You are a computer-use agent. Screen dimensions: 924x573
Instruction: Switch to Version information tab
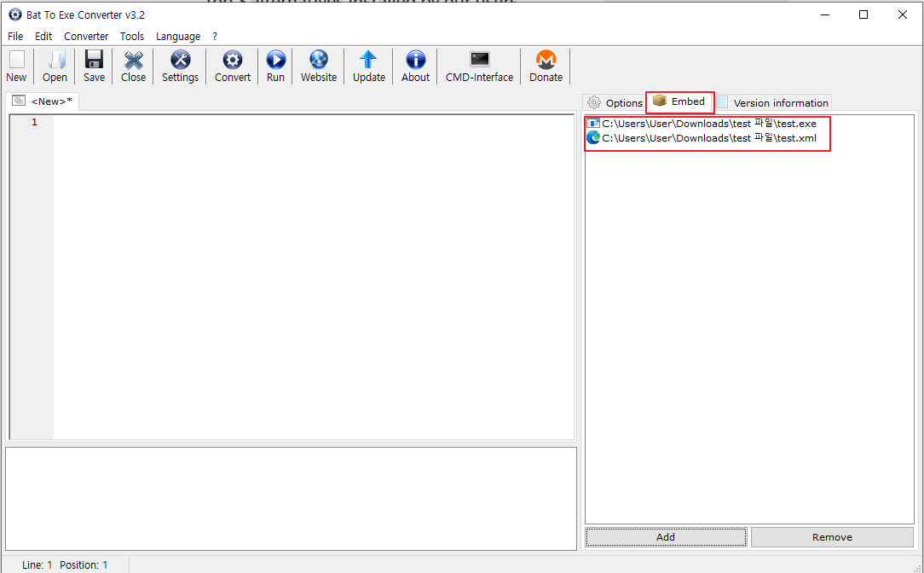coord(773,102)
